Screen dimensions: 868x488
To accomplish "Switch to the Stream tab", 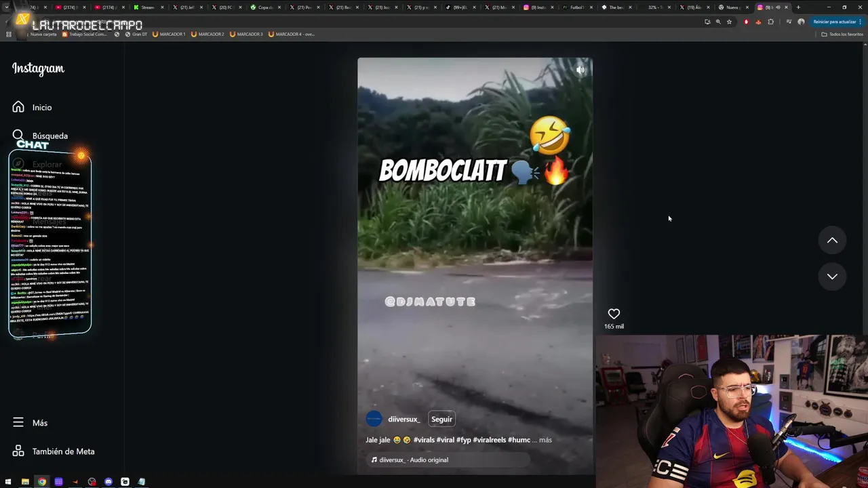I will click(147, 7).
